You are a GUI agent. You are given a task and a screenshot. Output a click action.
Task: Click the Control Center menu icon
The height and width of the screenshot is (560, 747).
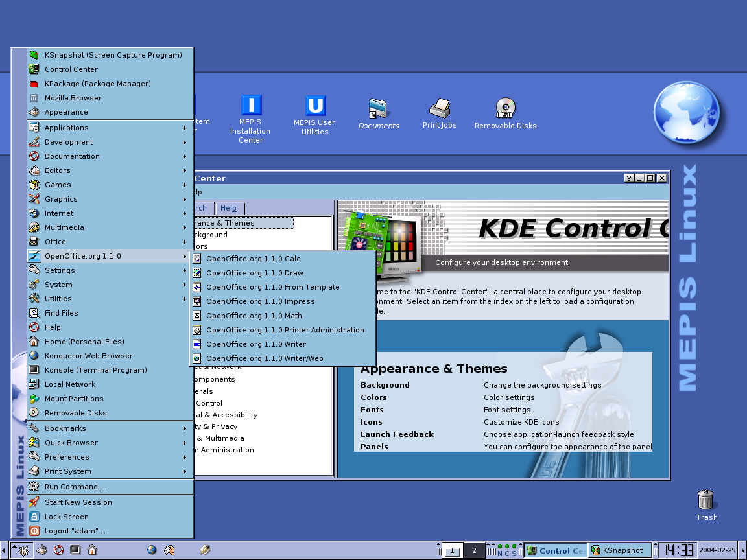click(x=34, y=69)
